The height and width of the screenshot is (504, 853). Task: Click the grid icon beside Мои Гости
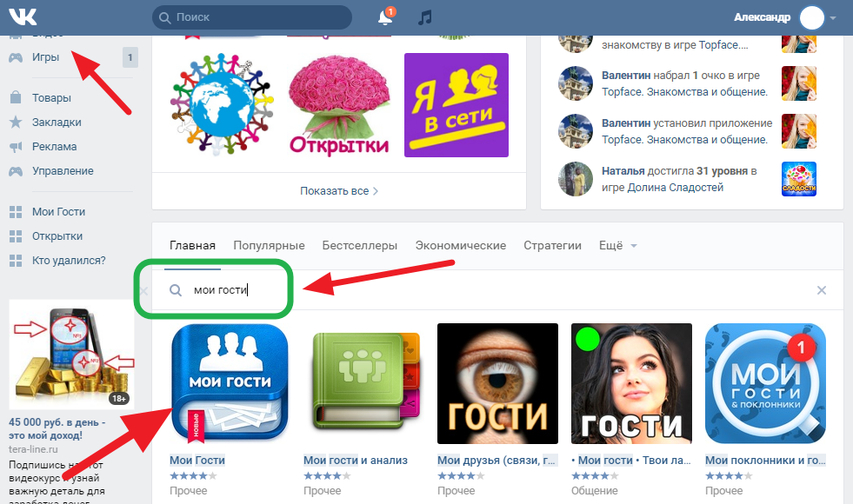coord(16,212)
